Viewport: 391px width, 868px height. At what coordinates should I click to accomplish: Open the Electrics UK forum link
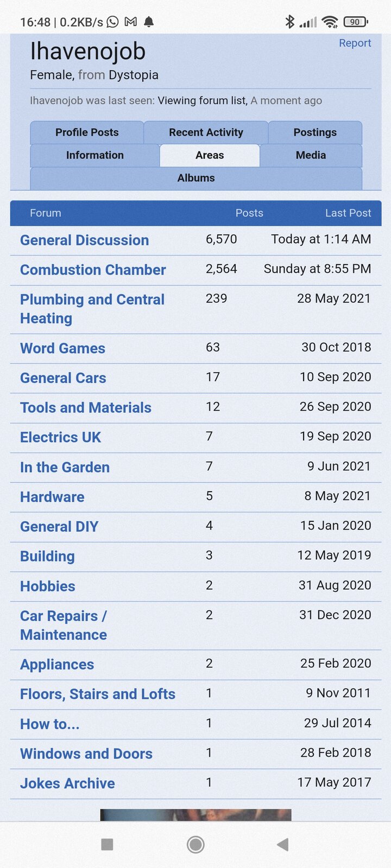[x=61, y=437]
